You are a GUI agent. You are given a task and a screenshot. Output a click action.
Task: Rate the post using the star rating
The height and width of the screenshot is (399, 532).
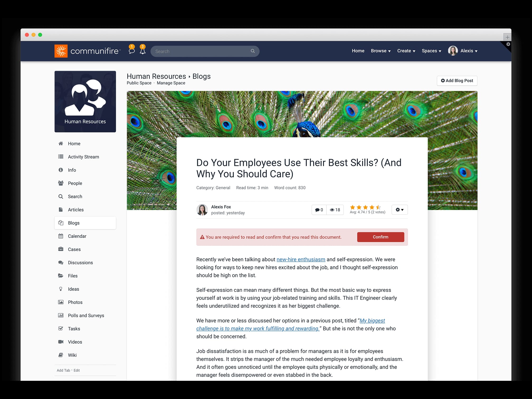coord(365,207)
